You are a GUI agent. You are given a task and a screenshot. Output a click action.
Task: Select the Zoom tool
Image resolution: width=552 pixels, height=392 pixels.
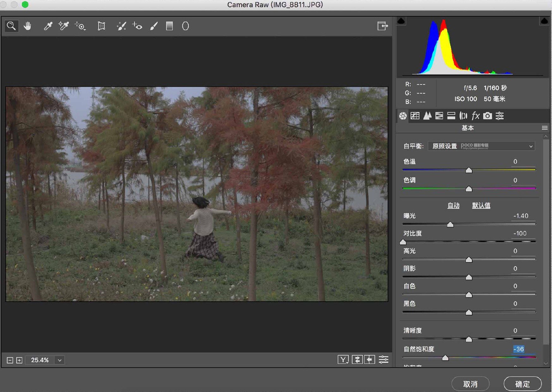click(x=11, y=26)
